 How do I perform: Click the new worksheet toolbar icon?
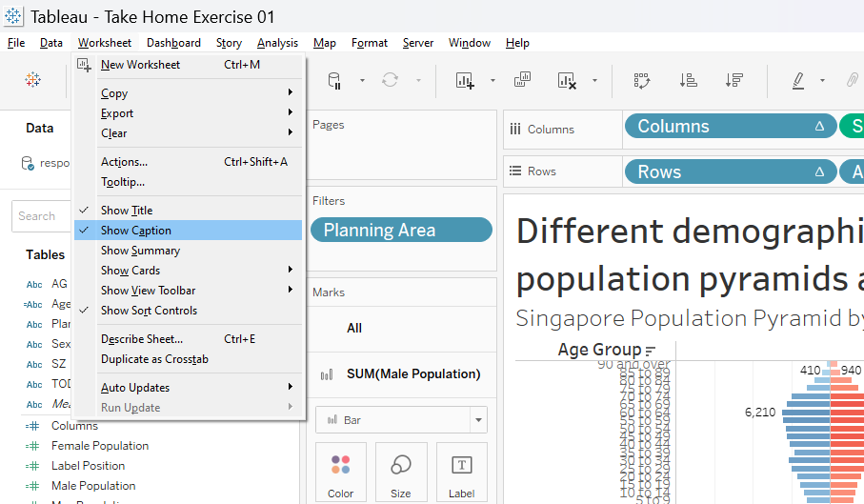click(465, 81)
